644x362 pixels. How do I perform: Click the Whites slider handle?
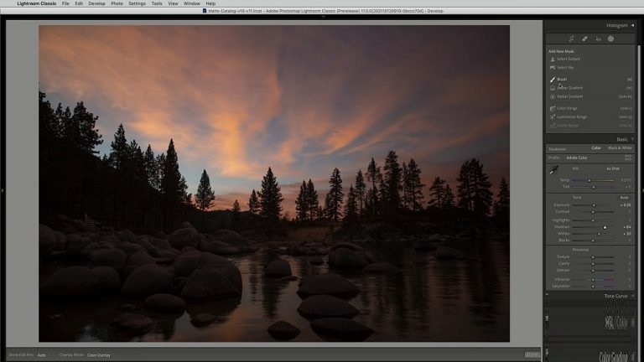pos(599,234)
